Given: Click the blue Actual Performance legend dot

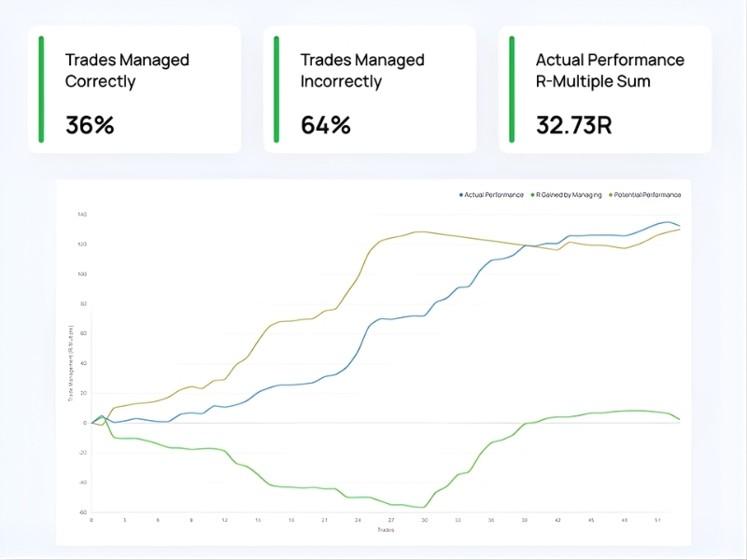Looking at the screenshot, I should pos(461,194).
